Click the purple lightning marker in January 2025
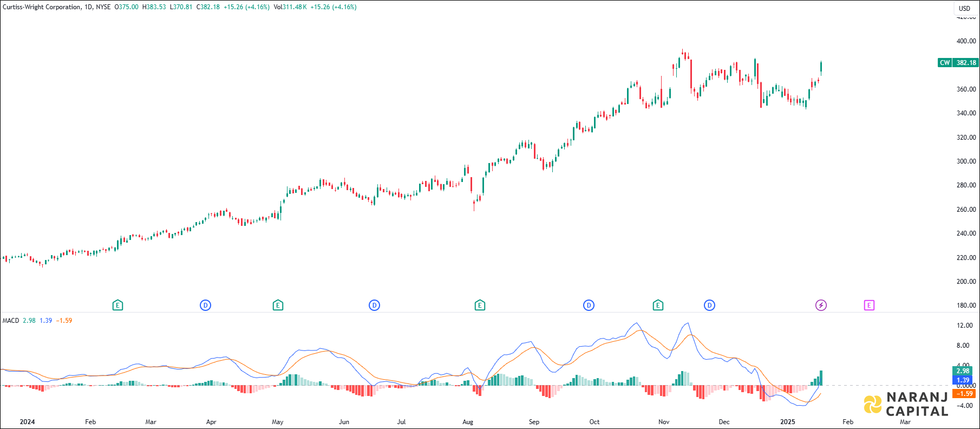This screenshot has width=980, height=429. (x=821, y=305)
